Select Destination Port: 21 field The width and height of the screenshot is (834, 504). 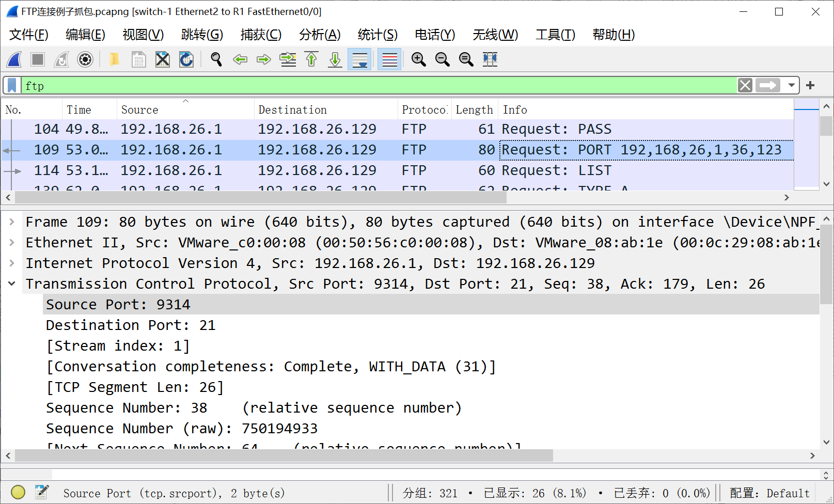tap(131, 325)
